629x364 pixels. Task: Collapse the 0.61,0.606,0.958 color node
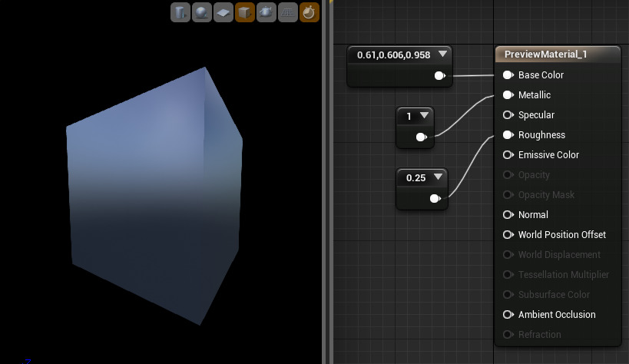pyautogui.click(x=442, y=54)
